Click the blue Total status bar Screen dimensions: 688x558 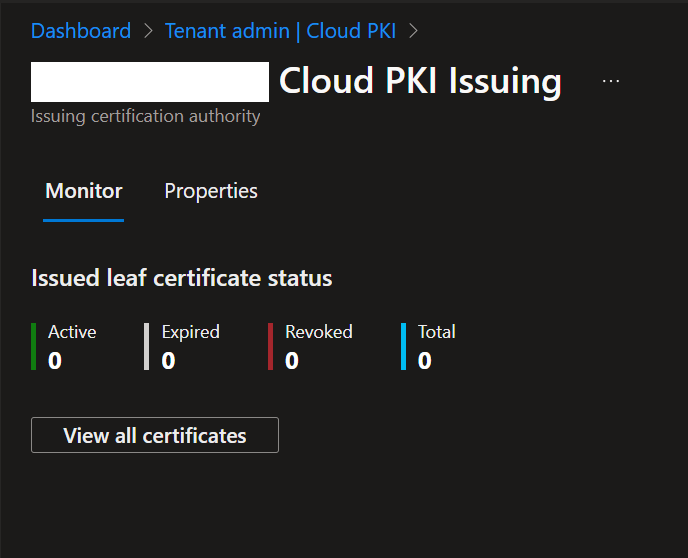pos(403,346)
